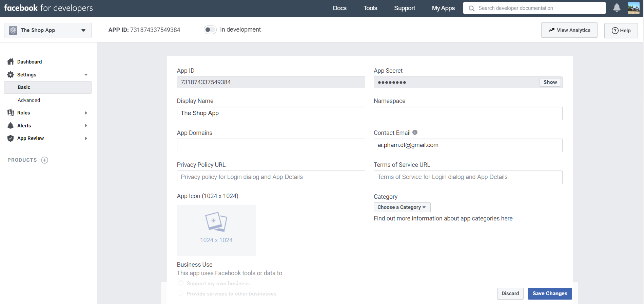Viewport: 644px width, 304px height.
Task: Click the Discard button
Action: (x=510, y=293)
